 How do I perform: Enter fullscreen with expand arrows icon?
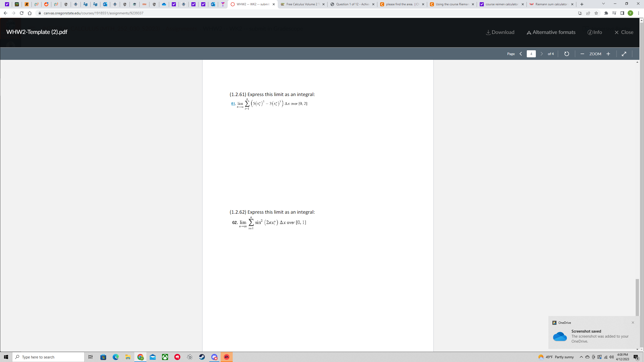tap(624, 54)
